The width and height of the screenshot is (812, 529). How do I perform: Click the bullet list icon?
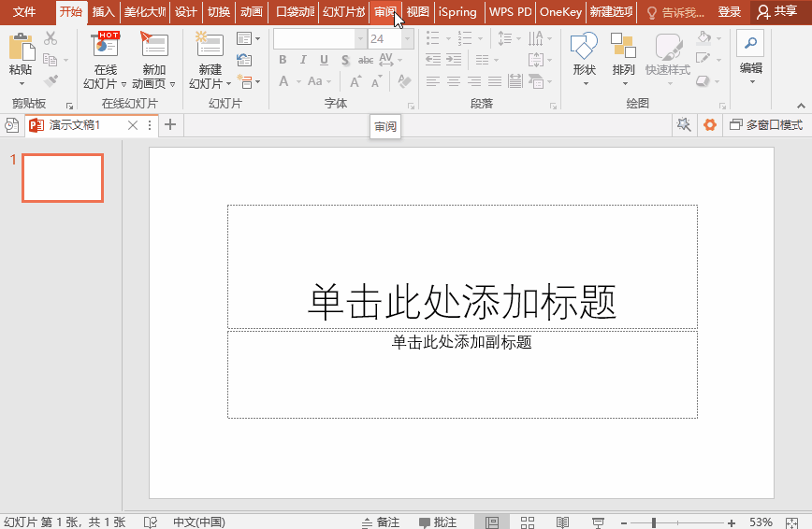coord(433,37)
